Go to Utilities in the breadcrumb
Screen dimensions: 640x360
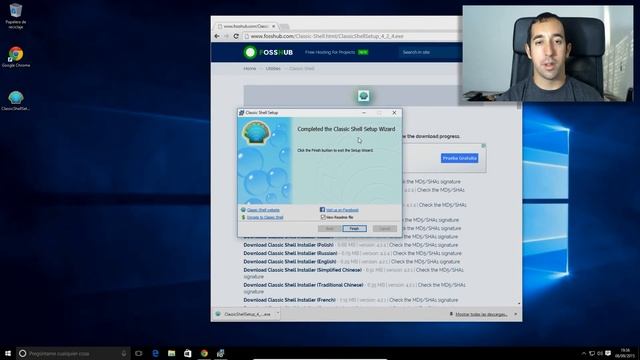pyautogui.click(x=273, y=69)
